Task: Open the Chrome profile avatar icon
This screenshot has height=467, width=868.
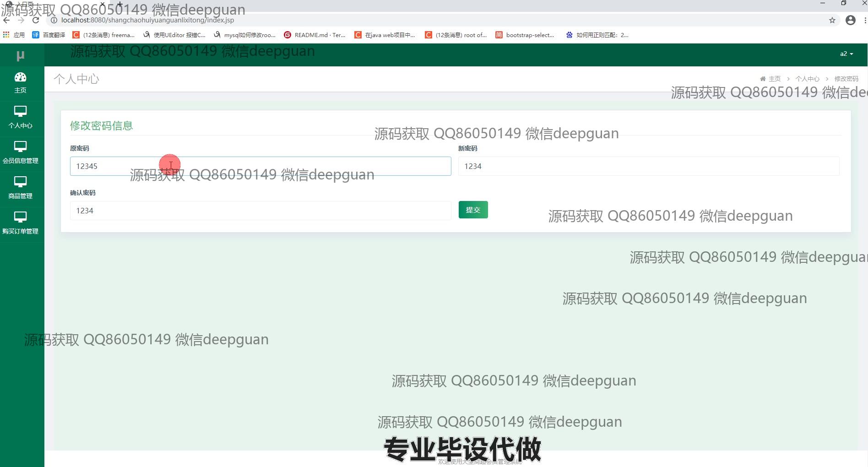Action: 850,20
